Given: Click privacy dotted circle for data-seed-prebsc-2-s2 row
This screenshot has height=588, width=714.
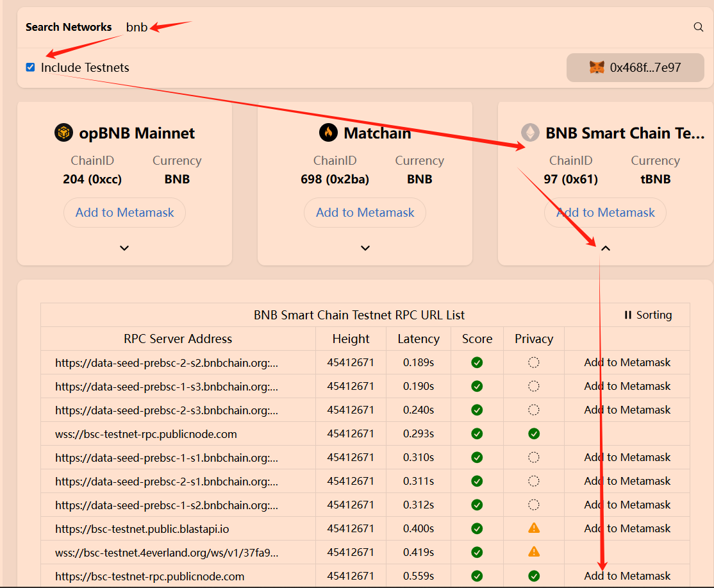Looking at the screenshot, I should tap(534, 362).
